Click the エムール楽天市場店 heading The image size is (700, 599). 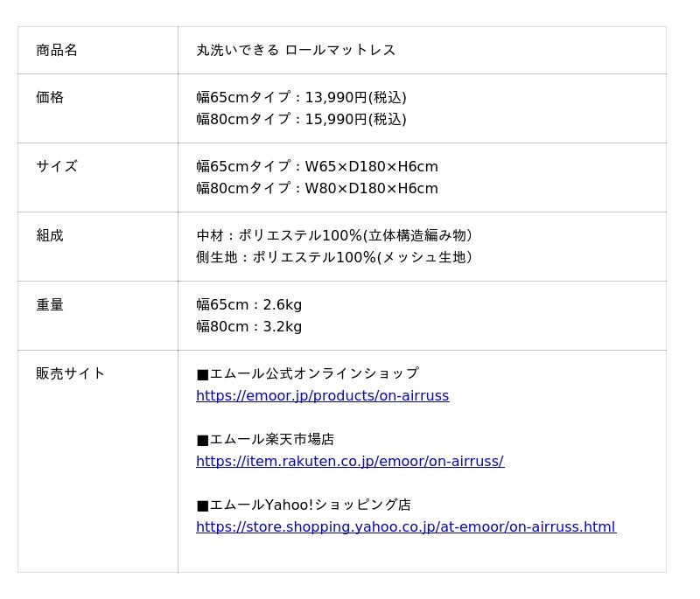tap(265, 440)
